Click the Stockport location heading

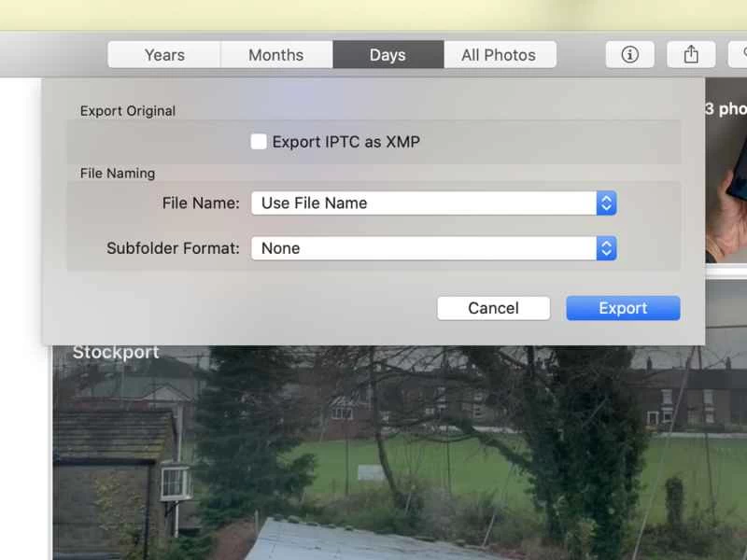(116, 353)
